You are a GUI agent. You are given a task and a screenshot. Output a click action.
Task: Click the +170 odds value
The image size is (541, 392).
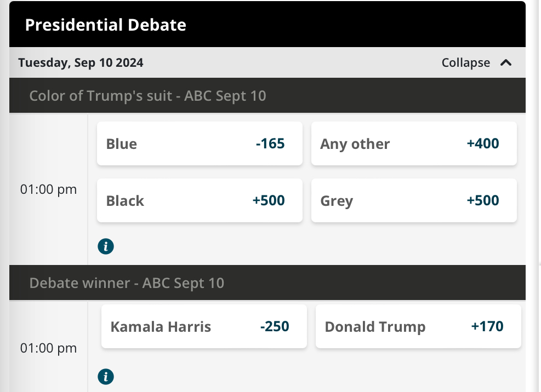[487, 326]
